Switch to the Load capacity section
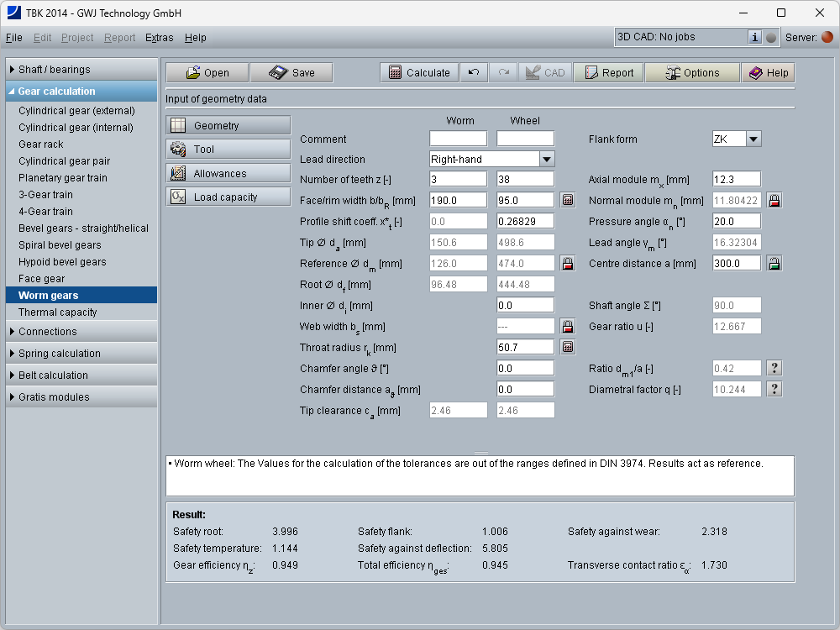 click(x=228, y=197)
